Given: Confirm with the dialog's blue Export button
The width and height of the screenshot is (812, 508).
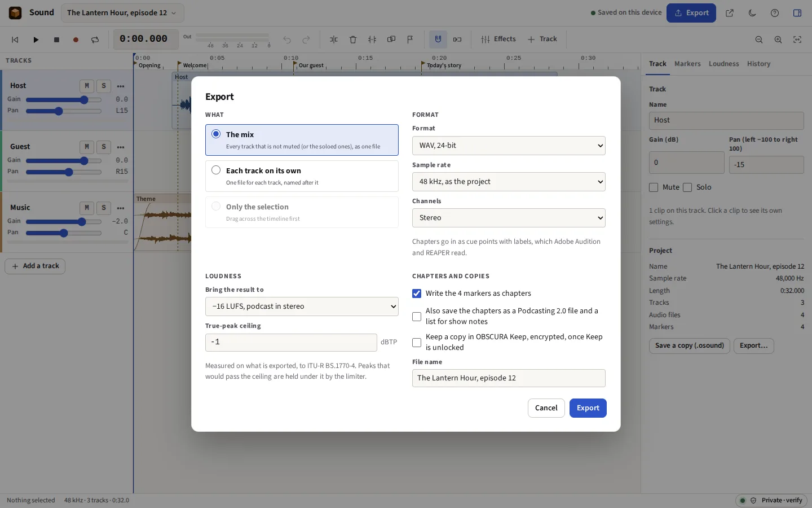Looking at the screenshot, I should tap(588, 408).
